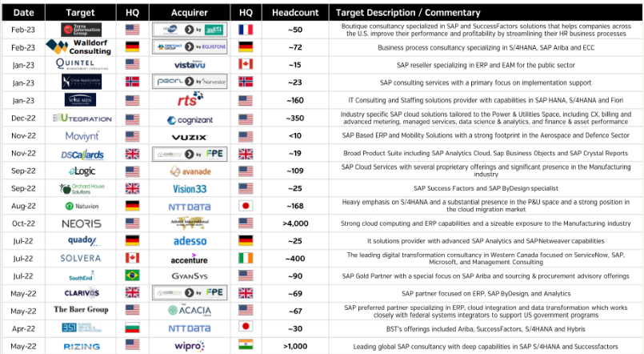The image size is (644, 354).
Task: Click the avanade logo
Action: (190, 171)
